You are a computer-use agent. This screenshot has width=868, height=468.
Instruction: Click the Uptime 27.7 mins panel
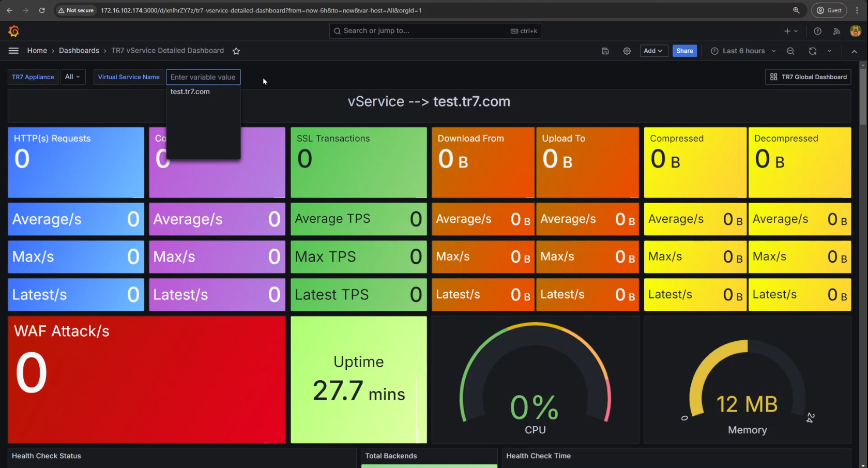point(359,380)
